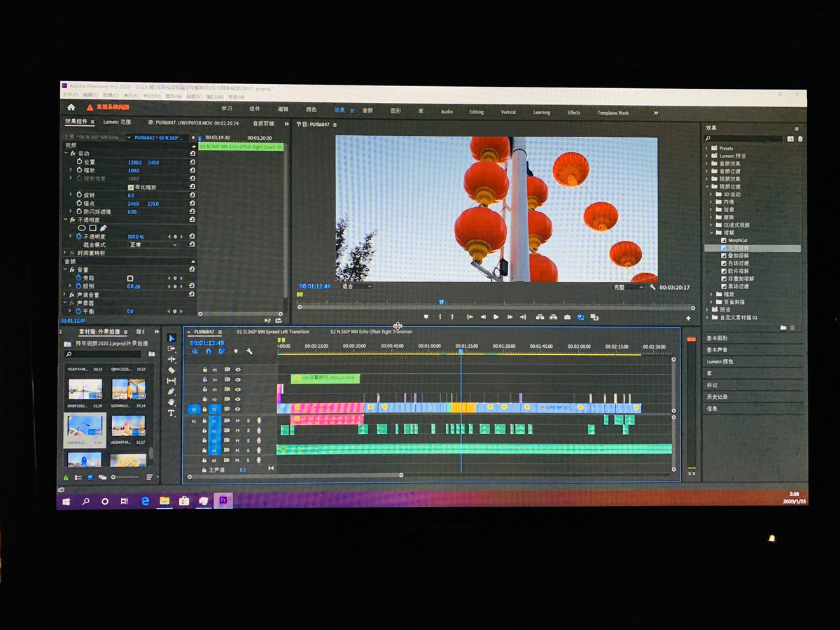Open 历史记录 panel
The image size is (840, 630).
point(717,396)
